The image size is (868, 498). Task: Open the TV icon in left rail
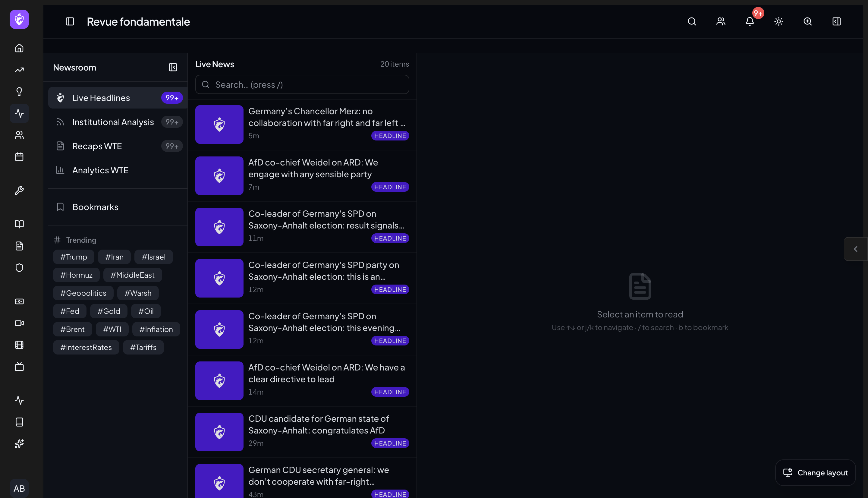coord(19,367)
